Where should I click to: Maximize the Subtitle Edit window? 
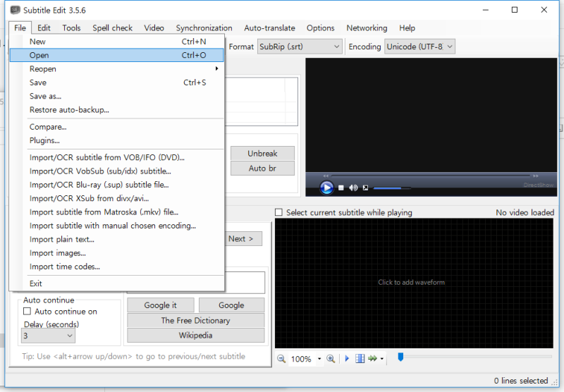(x=515, y=10)
